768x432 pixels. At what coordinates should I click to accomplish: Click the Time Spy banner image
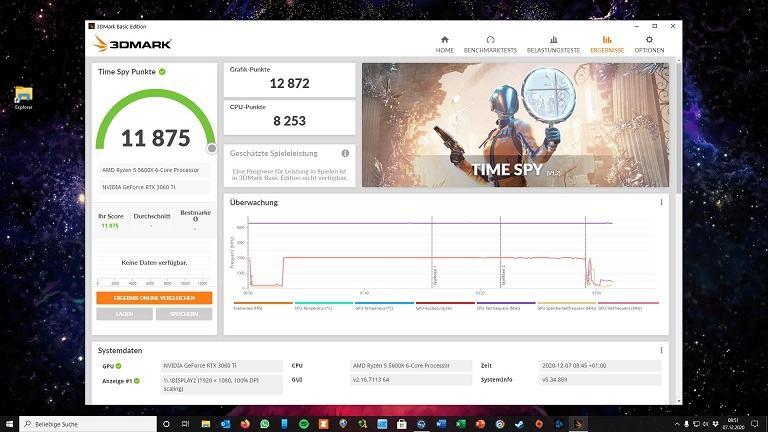pyautogui.click(x=515, y=125)
